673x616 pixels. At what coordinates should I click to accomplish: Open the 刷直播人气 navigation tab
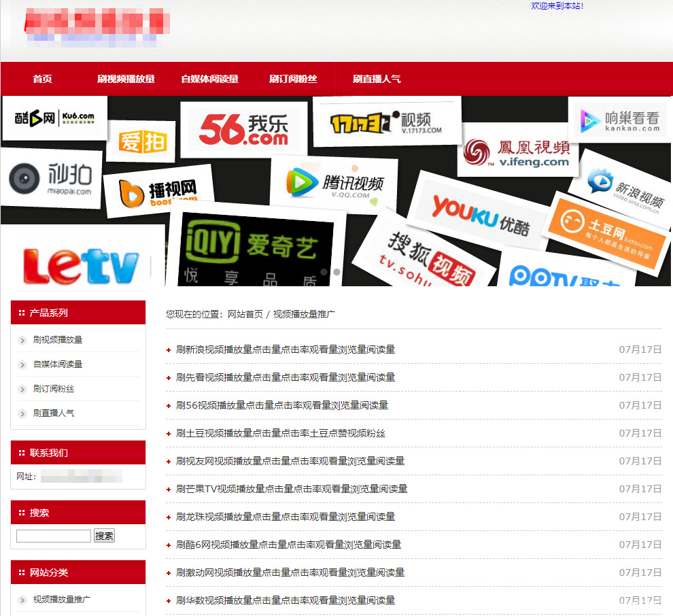tap(377, 79)
